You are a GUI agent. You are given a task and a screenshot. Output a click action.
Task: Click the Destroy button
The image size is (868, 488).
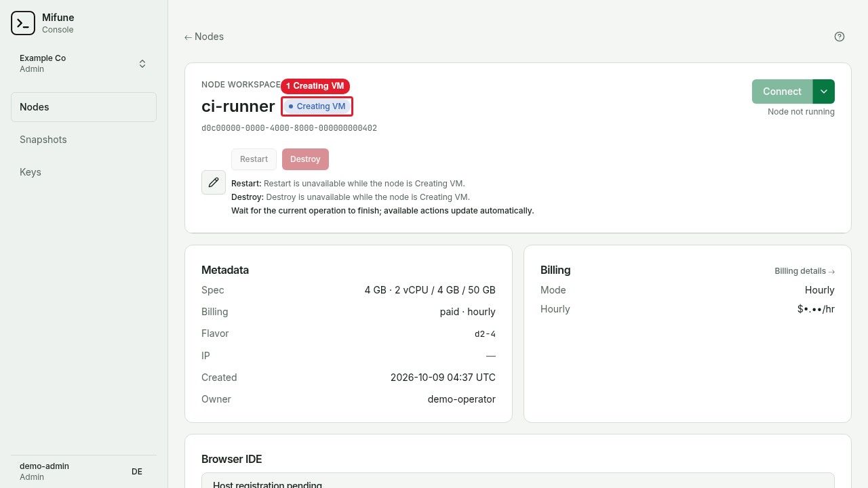click(305, 159)
